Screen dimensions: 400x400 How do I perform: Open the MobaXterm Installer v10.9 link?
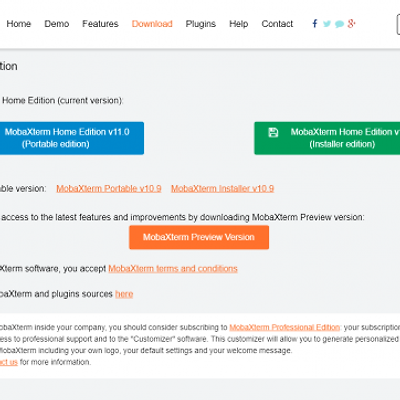pos(222,189)
